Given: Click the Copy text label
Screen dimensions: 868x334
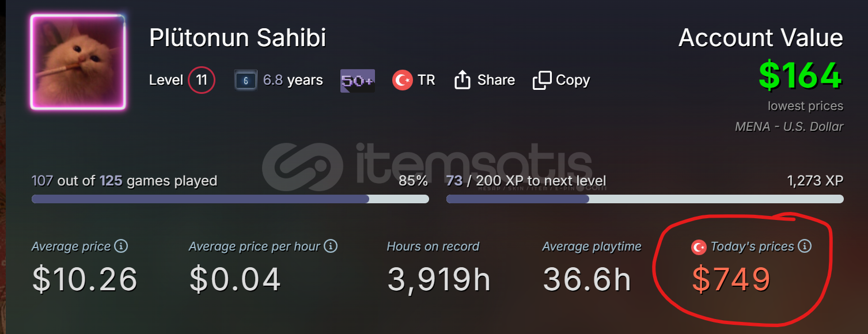Looking at the screenshot, I should tap(573, 80).
